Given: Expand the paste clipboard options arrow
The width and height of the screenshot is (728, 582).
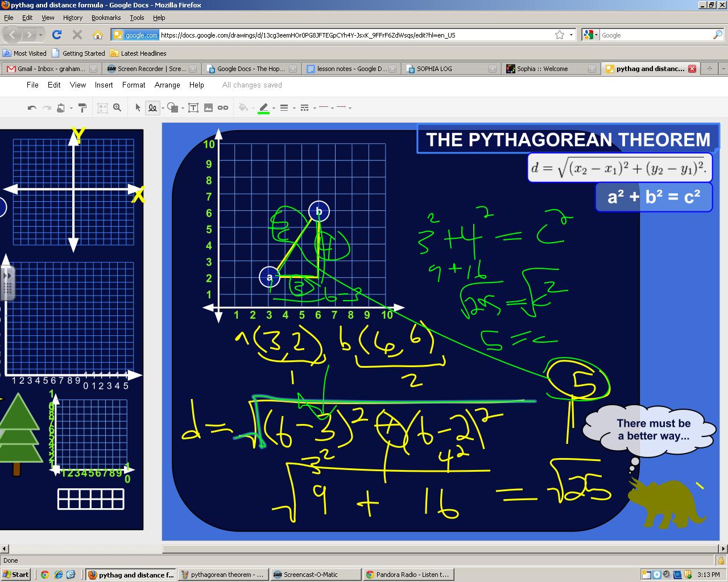Looking at the screenshot, I should click(x=71, y=108).
